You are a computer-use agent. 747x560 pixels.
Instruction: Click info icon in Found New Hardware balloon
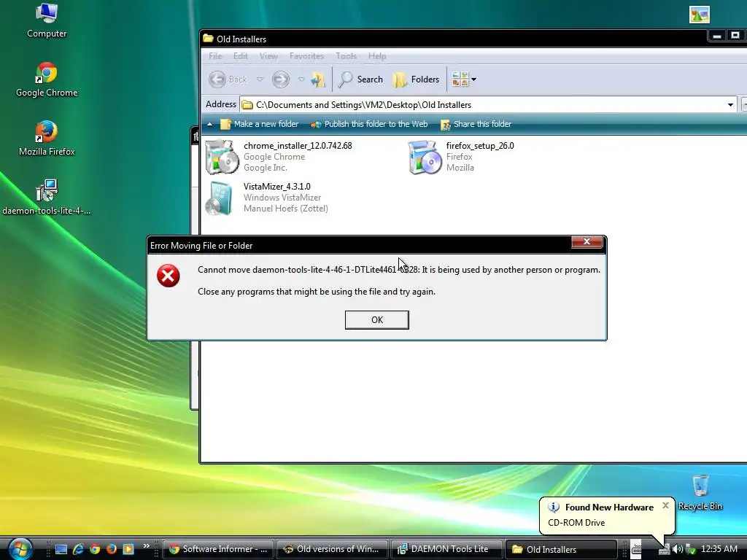click(x=554, y=507)
